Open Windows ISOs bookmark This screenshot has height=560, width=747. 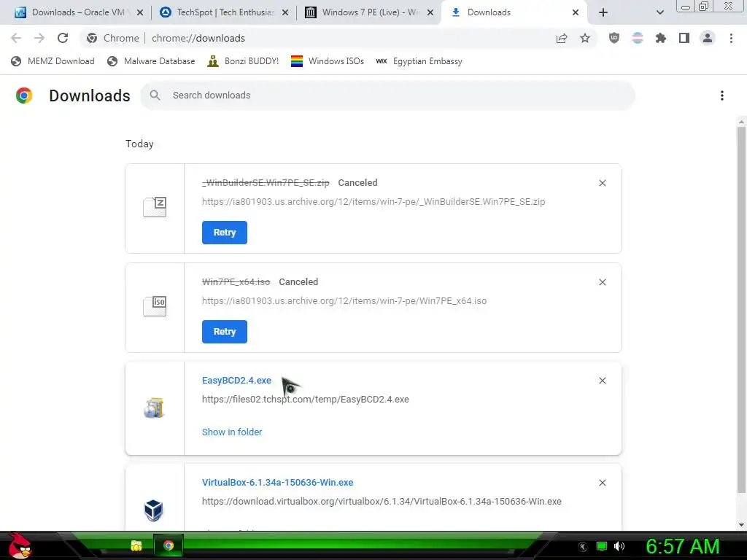click(x=328, y=61)
